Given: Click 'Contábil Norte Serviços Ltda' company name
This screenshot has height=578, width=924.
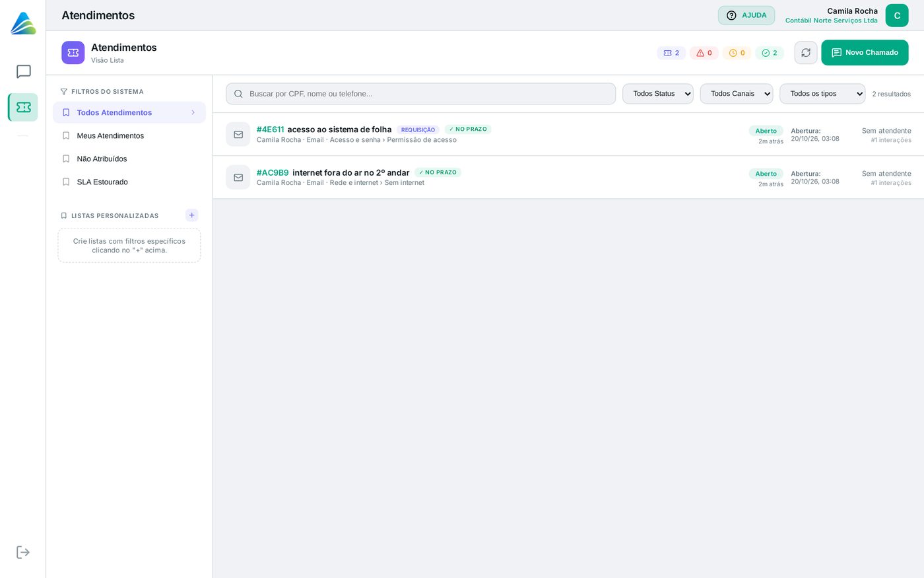Looking at the screenshot, I should click(x=831, y=20).
